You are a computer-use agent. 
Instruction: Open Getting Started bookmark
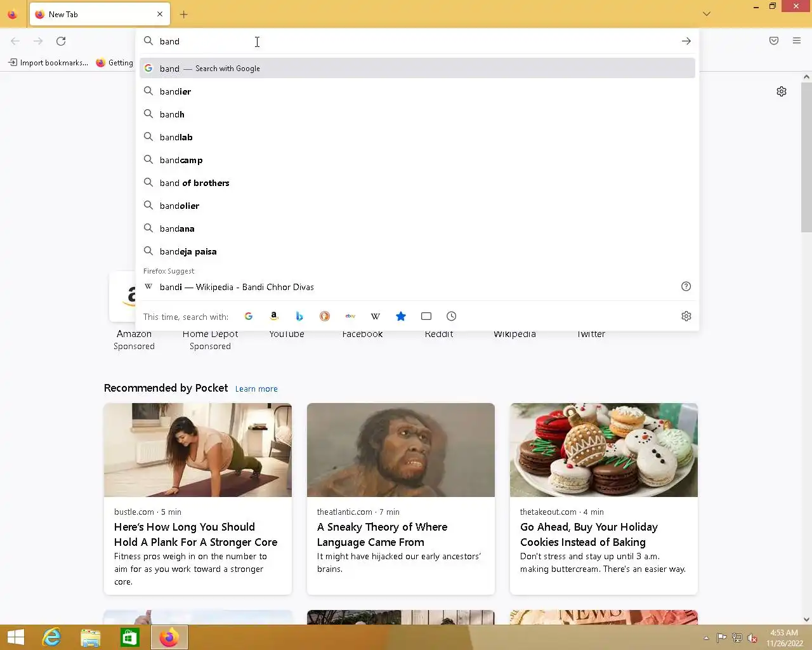click(x=114, y=62)
